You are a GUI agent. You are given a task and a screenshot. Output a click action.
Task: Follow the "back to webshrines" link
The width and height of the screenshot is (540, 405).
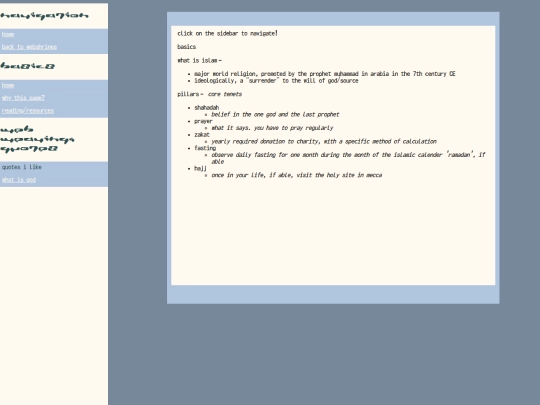pyautogui.click(x=29, y=47)
